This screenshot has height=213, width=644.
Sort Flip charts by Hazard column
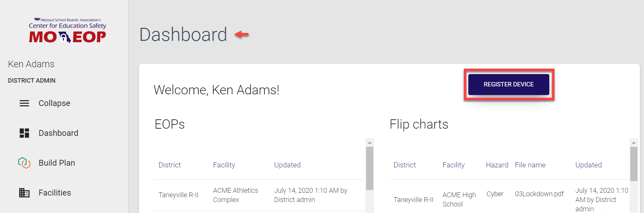pyautogui.click(x=497, y=165)
